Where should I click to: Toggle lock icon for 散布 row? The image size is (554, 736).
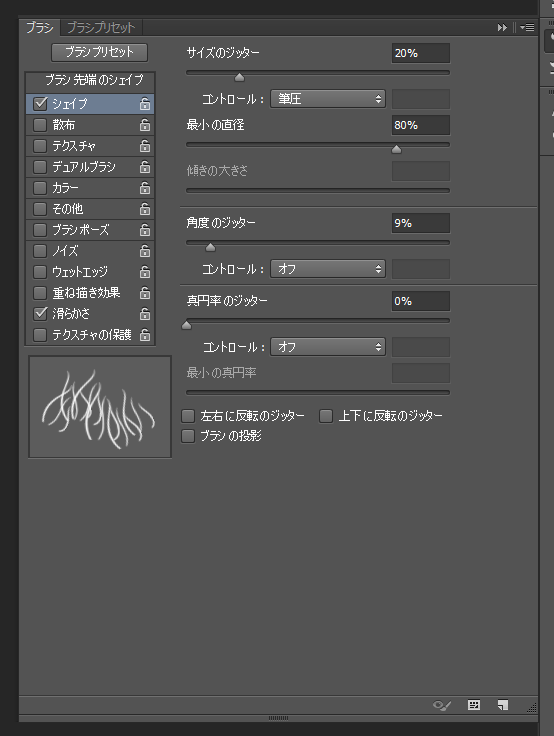[145, 125]
